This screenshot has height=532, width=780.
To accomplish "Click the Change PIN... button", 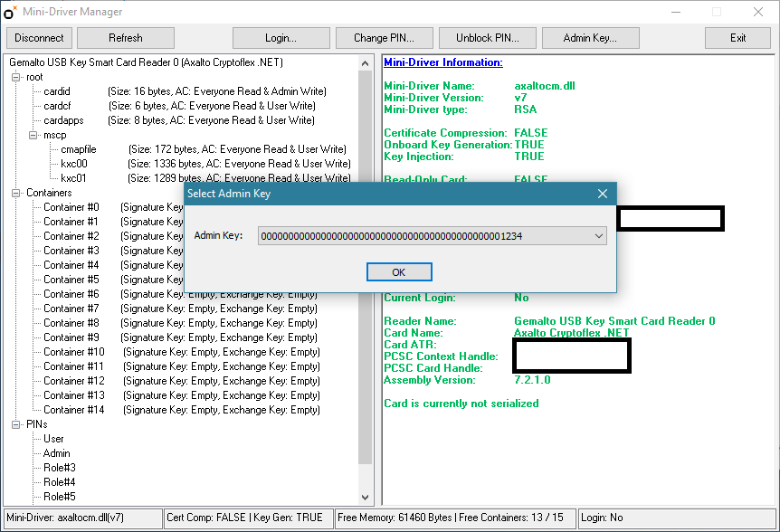I will click(x=384, y=38).
